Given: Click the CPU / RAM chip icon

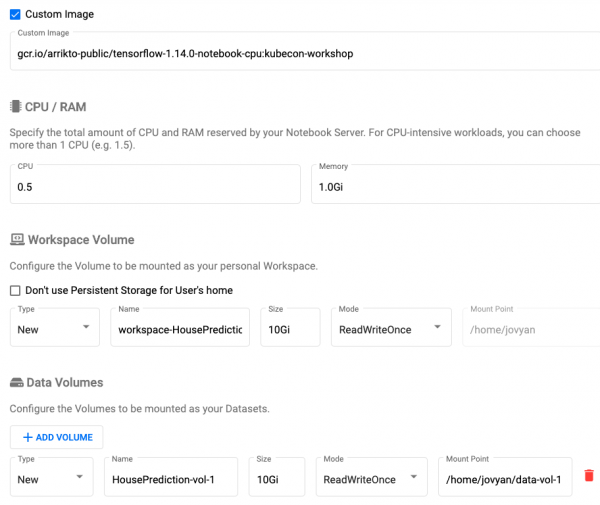Looking at the screenshot, I should [16, 107].
